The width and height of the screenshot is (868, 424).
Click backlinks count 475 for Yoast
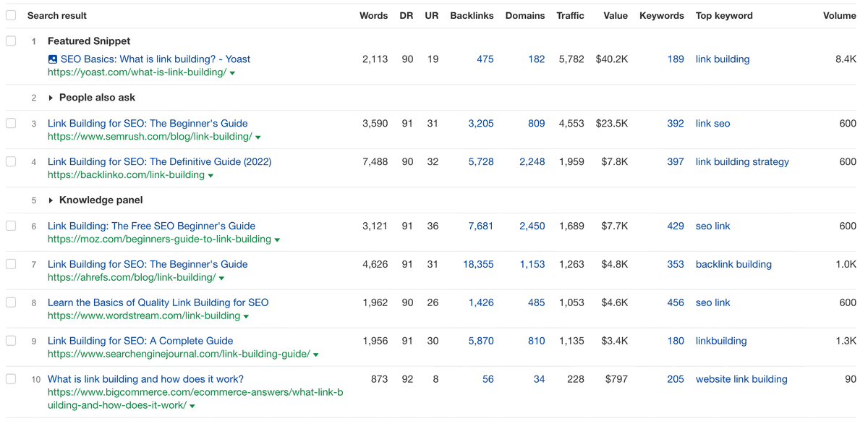pyautogui.click(x=485, y=59)
